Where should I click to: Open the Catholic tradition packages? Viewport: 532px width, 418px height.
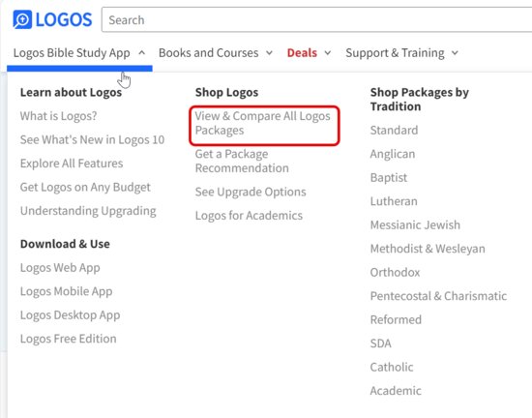(392, 367)
